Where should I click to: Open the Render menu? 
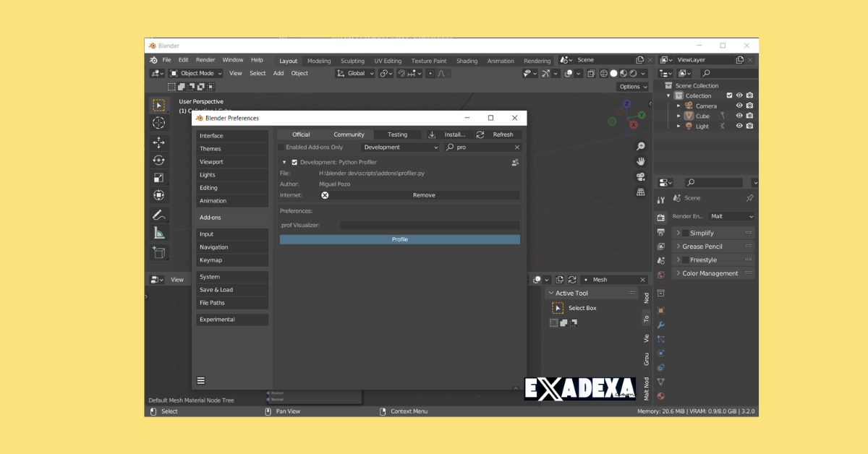205,59
